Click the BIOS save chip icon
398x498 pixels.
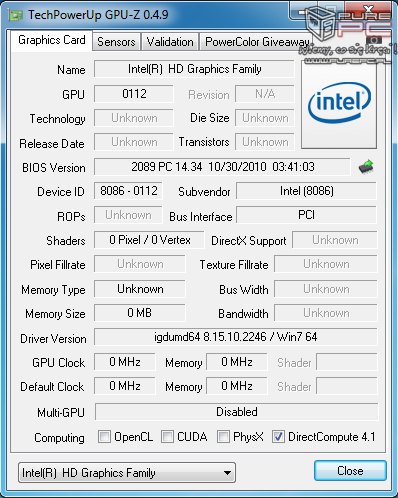click(366, 166)
